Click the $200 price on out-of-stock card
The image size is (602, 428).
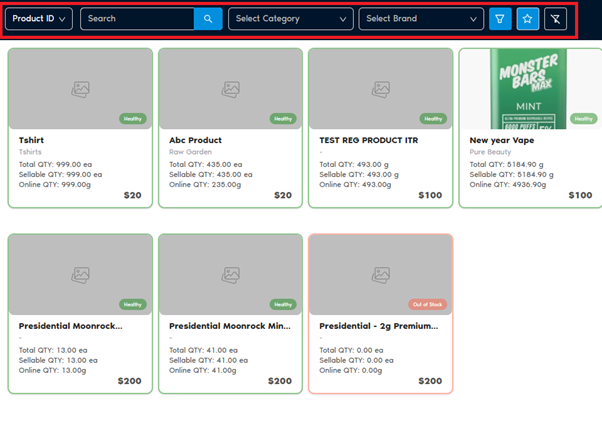point(430,381)
